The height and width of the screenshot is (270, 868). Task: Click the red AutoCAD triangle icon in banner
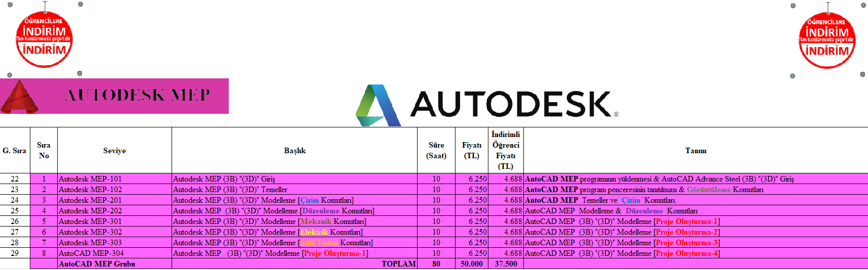click(19, 97)
